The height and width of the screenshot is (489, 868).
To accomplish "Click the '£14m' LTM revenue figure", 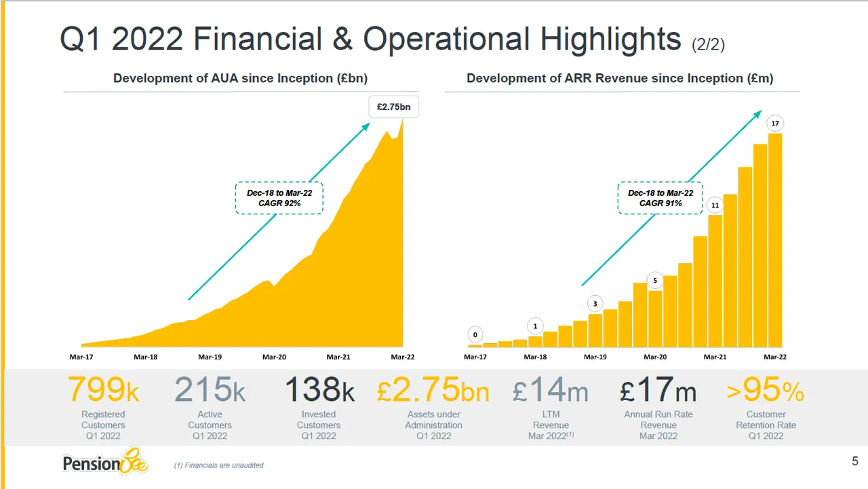I will pos(551,391).
